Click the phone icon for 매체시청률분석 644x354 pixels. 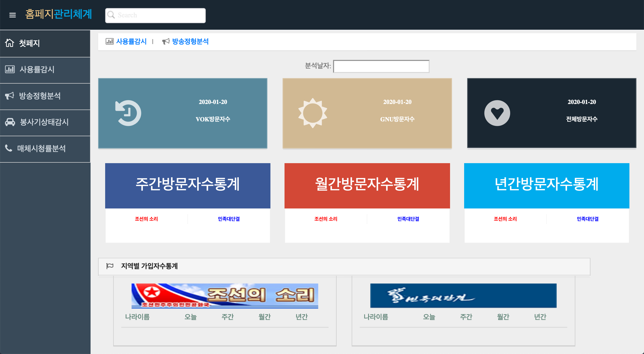click(9, 148)
